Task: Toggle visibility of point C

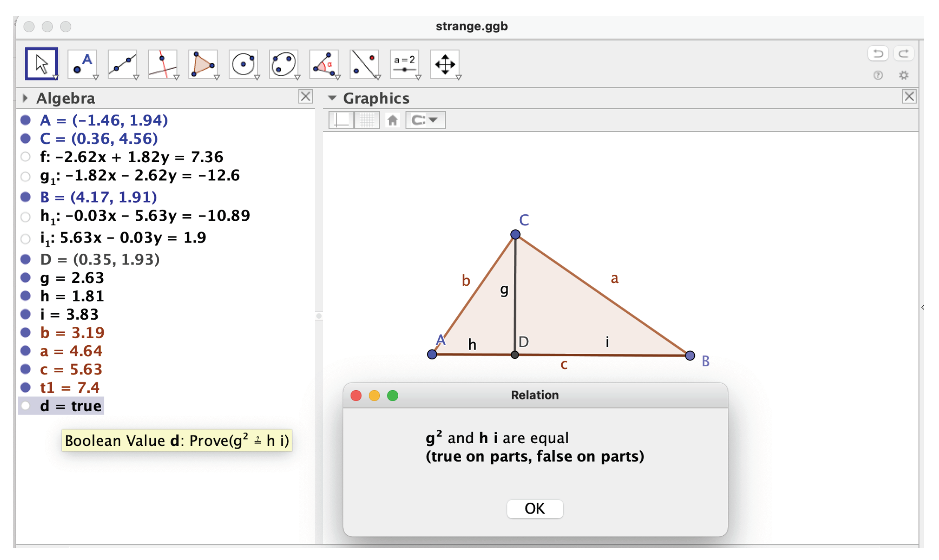Action: pyautogui.click(x=26, y=138)
